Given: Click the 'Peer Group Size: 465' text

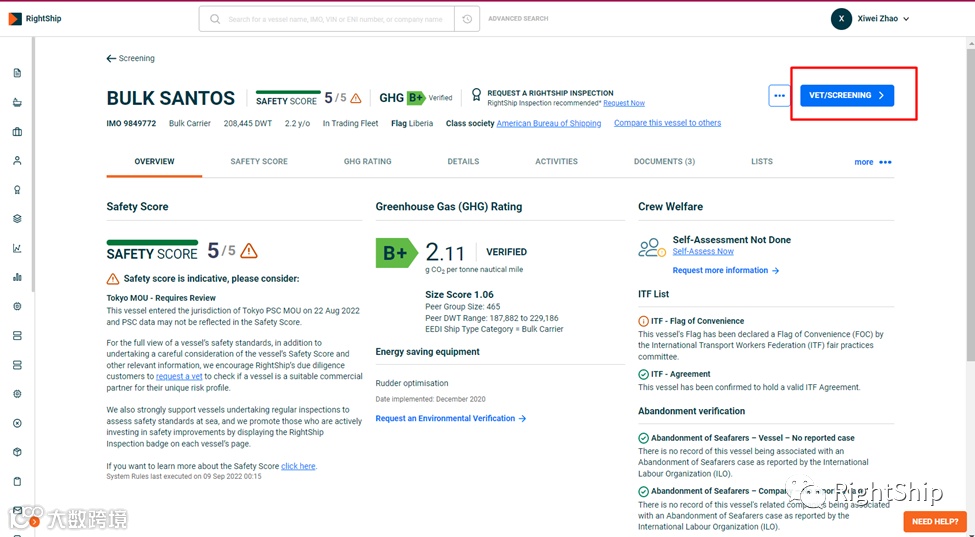Looking at the screenshot, I should (463, 306).
